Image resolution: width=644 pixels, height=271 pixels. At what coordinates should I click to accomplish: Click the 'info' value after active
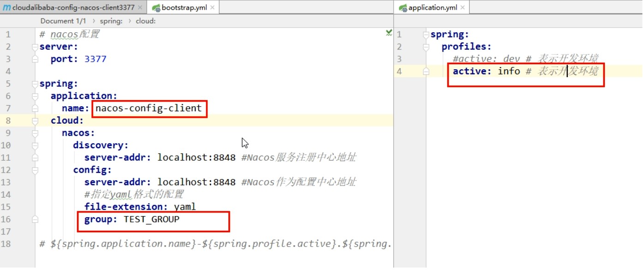coord(509,71)
